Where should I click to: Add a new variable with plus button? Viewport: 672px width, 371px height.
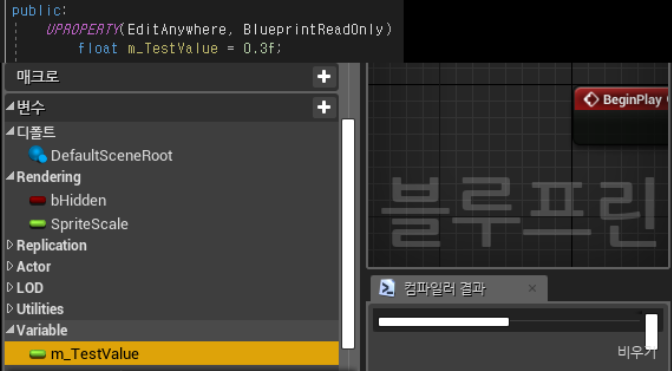[x=324, y=107]
